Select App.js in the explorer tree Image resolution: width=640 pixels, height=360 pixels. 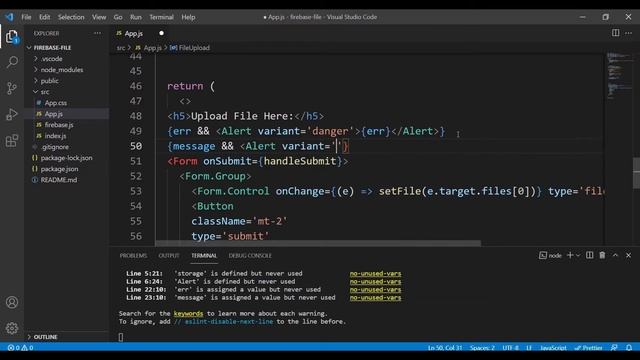point(53,114)
